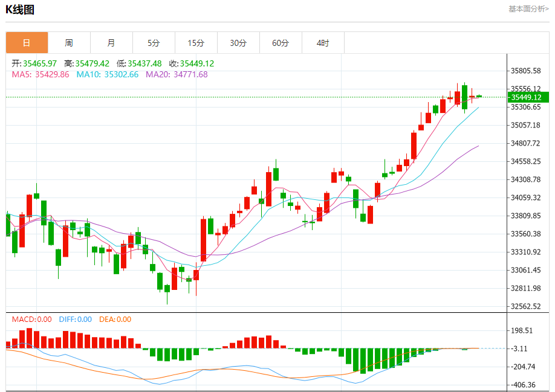Open the 5分 interval tab
Image resolution: width=555 pixels, height=392 pixels.
coord(154,43)
